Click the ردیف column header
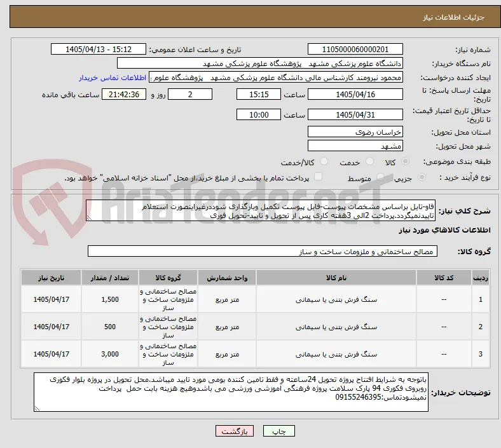 [480, 278]
